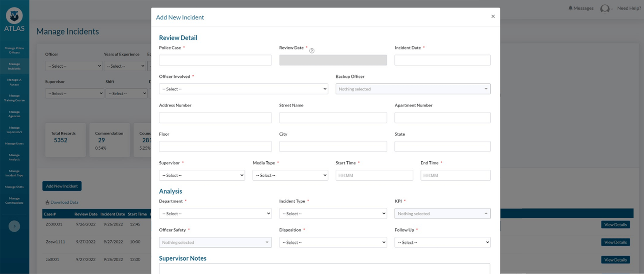Open Manage Training Course in sidebar
644x274 pixels.
(14, 98)
